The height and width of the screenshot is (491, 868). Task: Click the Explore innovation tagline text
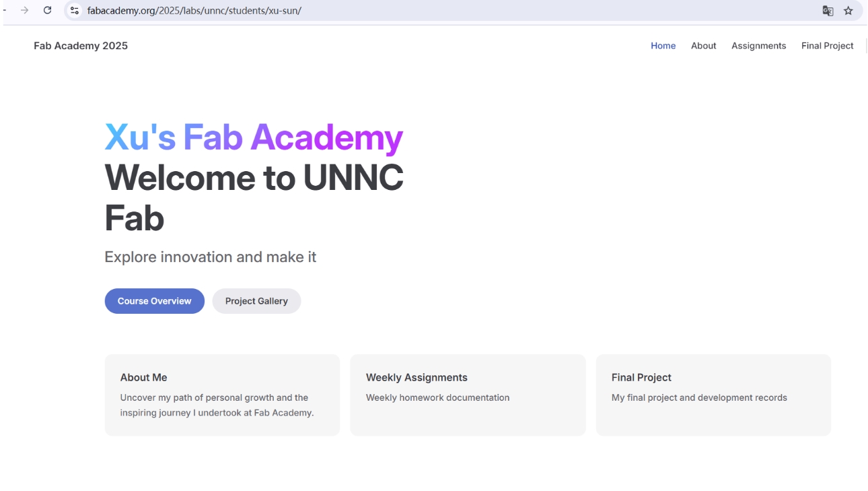210,257
